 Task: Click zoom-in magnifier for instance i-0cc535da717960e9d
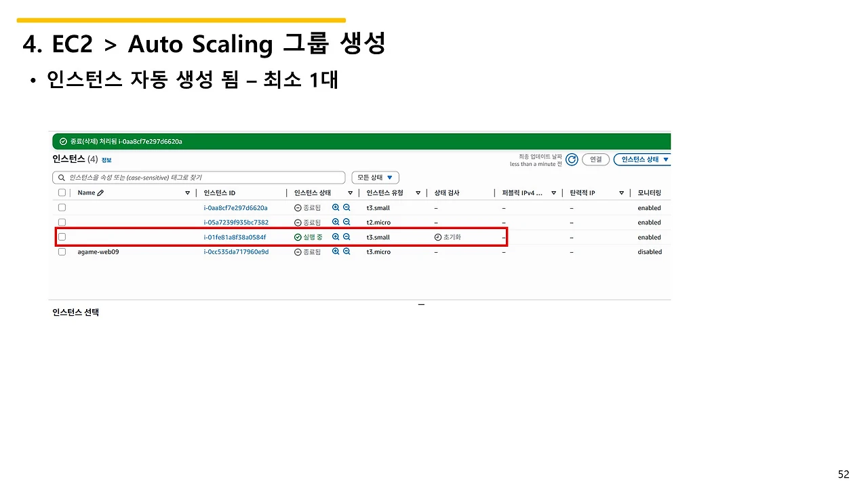(336, 251)
